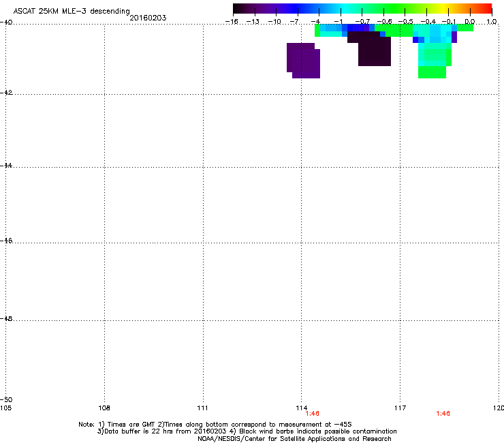Click the colorbar label -7
Screen dimensions: 504x443
pos(294,22)
